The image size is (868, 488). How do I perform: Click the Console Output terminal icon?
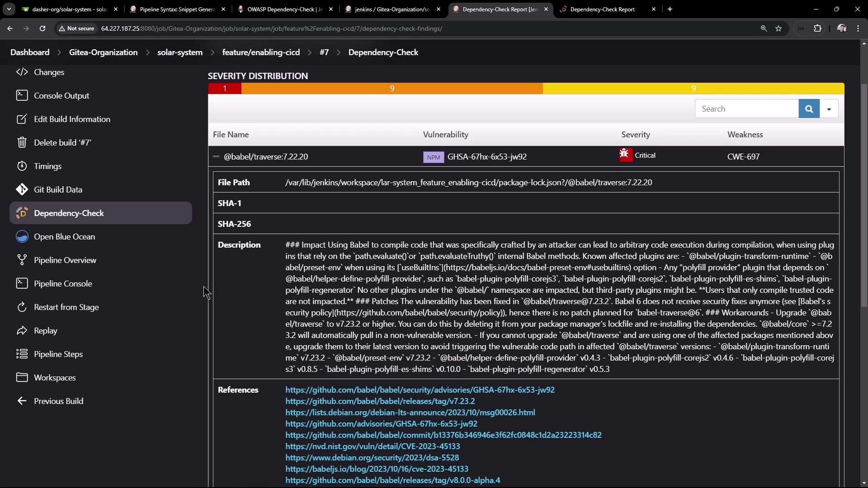point(22,95)
